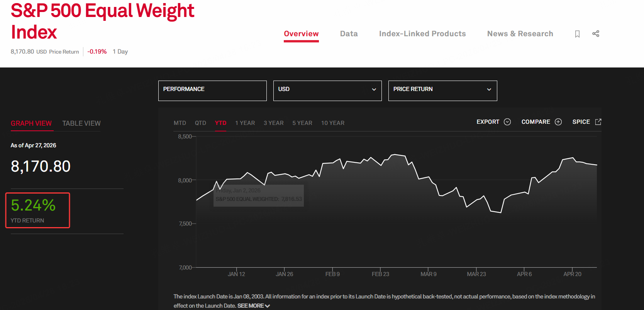The width and height of the screenshot is (644, 310).
Task: Select the Graph View tab
Action: point(31,123)
